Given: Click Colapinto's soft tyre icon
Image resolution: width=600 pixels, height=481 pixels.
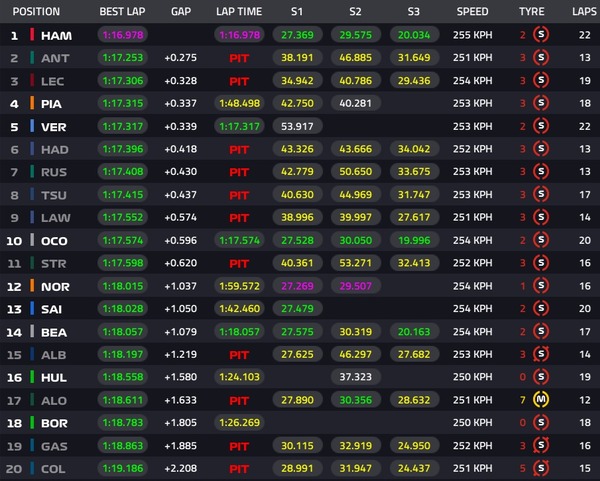Looking at the screenshot, I should tap(541, 467).
